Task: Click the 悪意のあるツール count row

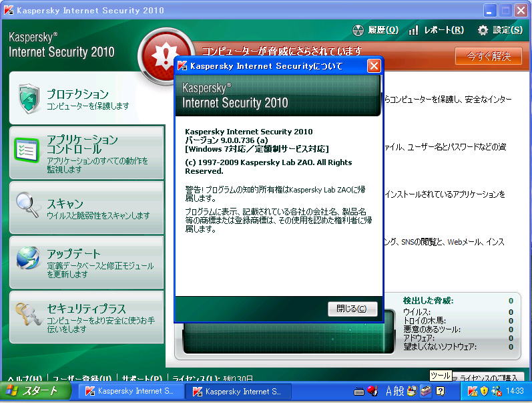Action: click(x=458, y=329)
